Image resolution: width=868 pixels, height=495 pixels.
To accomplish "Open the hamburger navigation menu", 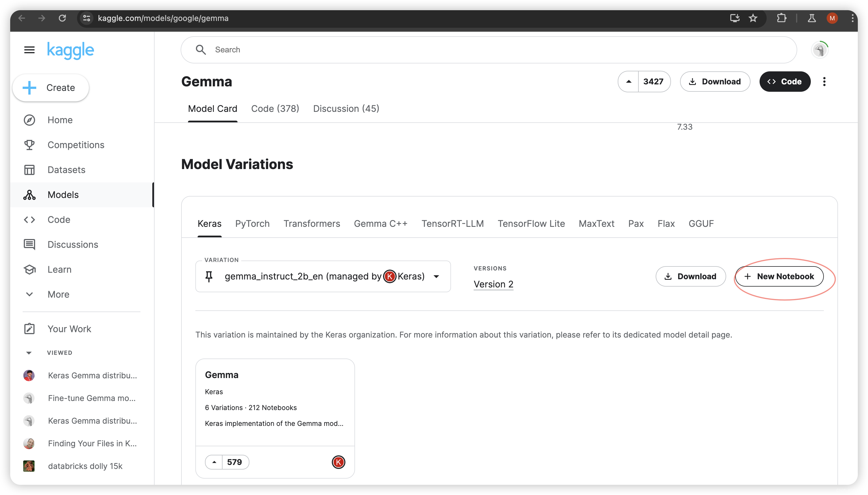I will pos(29,50).
